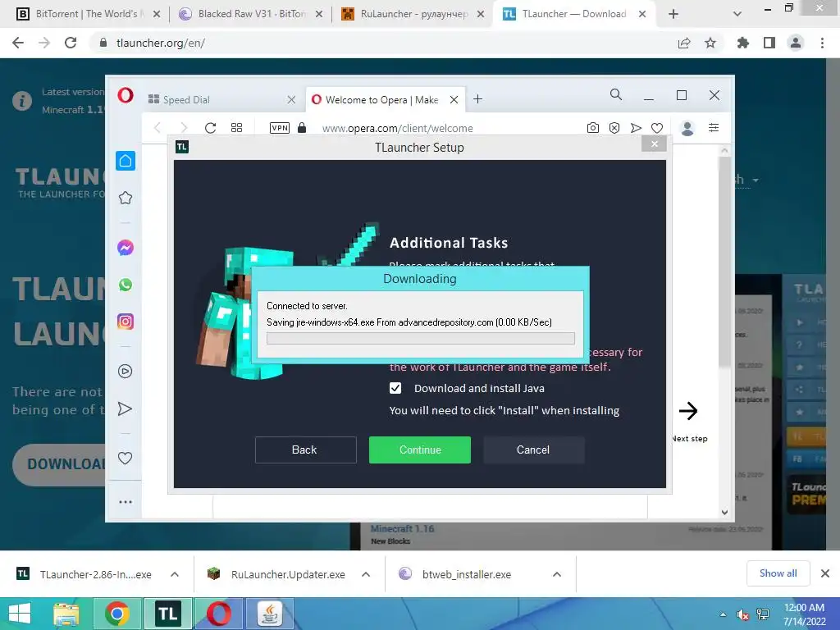This screenshot has height=630, width=840.
Task: Open new tab in Chrome
Action: point(673,14)
